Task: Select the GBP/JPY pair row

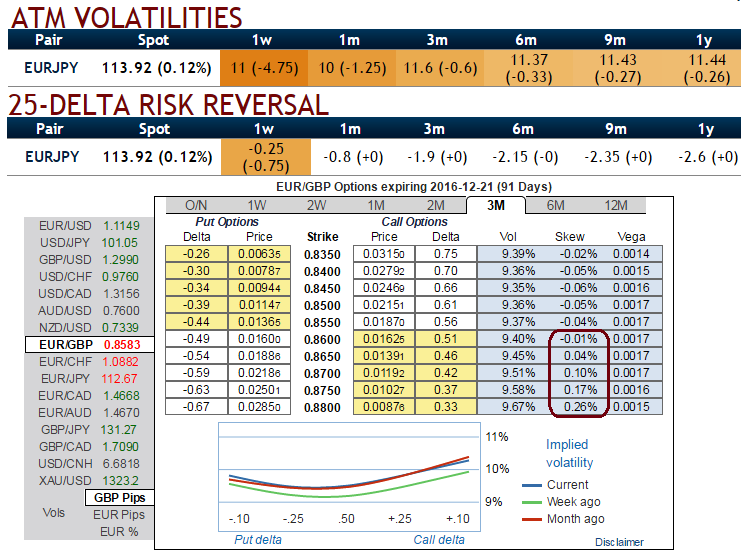Action: (x=89, y=430)
